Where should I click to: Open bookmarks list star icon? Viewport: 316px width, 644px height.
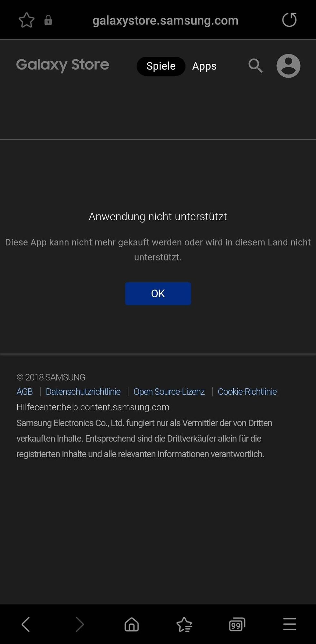coord(184,624)
